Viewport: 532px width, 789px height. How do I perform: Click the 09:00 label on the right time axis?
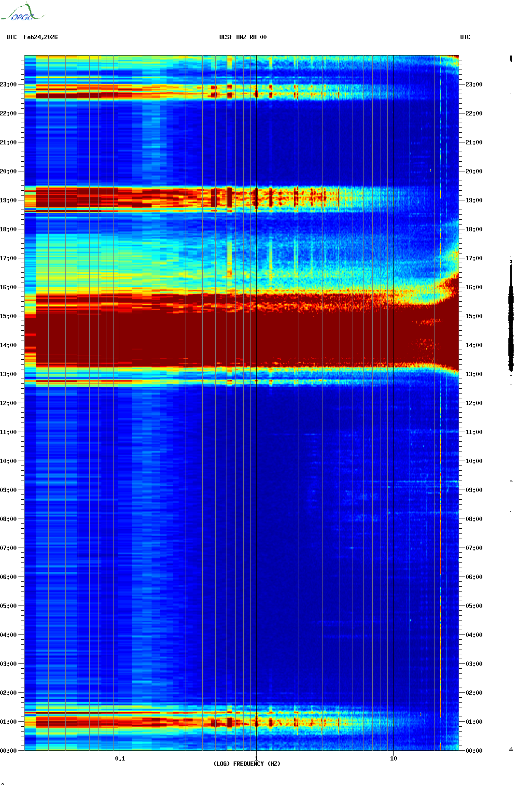coord(474,490)
